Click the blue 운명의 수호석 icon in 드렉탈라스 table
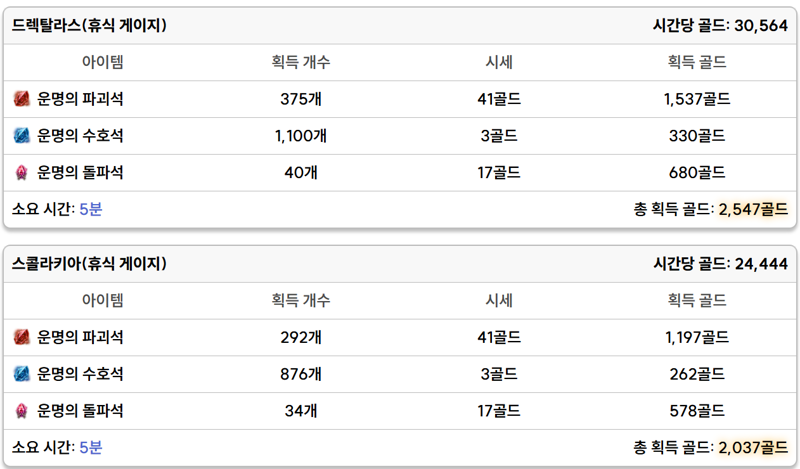 21,135
